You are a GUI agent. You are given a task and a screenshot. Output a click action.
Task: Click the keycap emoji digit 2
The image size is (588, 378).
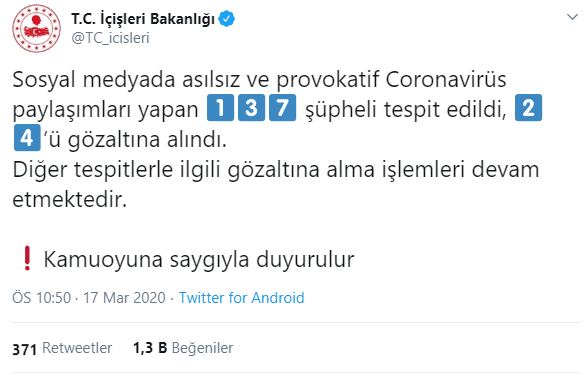pos(528,108)
